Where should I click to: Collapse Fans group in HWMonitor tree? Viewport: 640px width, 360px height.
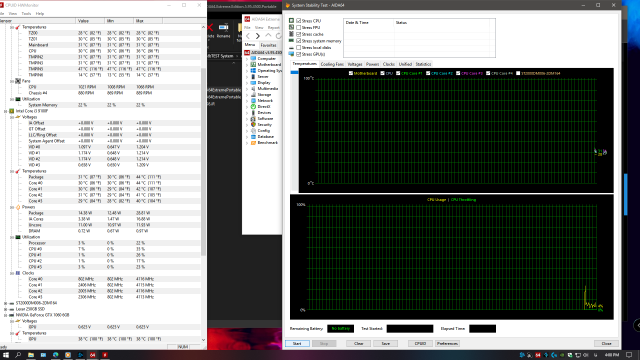click(12, 81)
